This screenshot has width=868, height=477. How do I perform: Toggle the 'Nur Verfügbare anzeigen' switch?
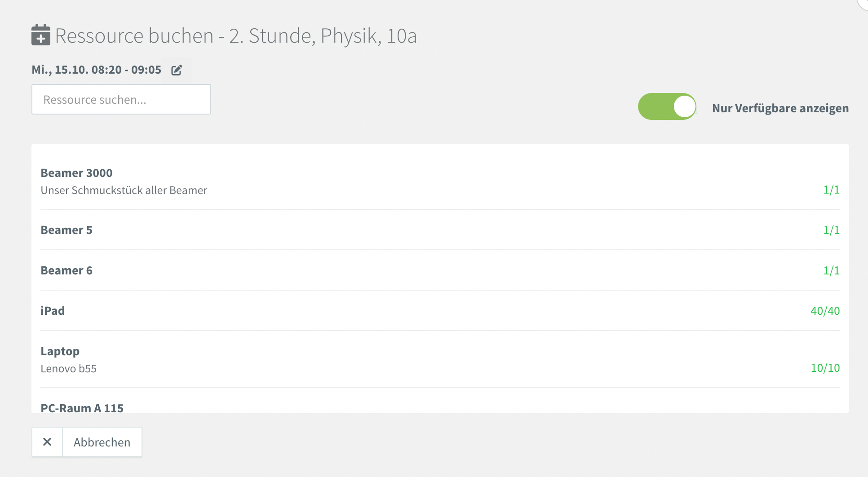click(667, 107)
